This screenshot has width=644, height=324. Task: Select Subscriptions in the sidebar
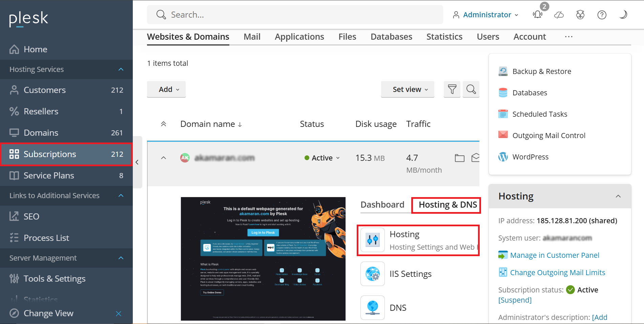pyautogui.click(x=66, y=154)
